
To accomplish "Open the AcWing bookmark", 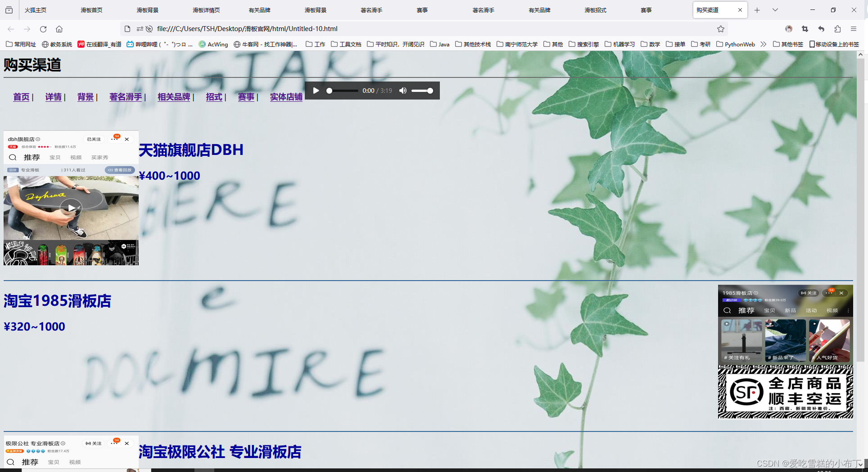I will pyautogui.click(x=213, y=44).
